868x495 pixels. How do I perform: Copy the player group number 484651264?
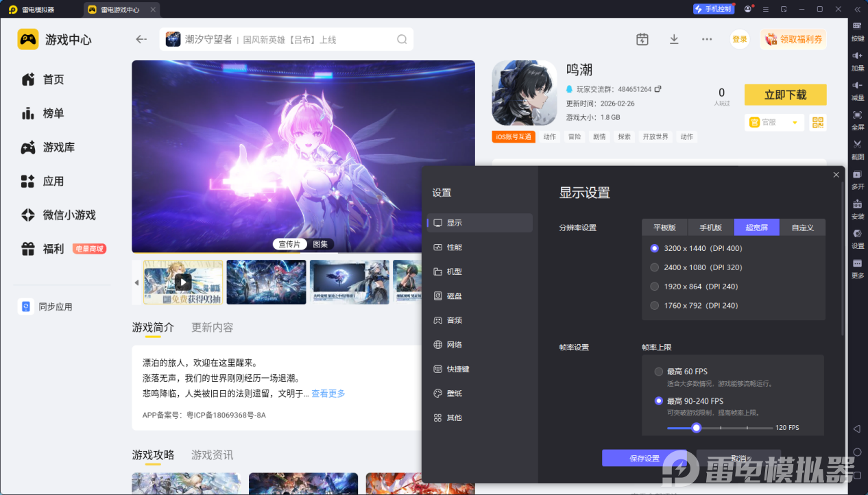tap(658, 89)
